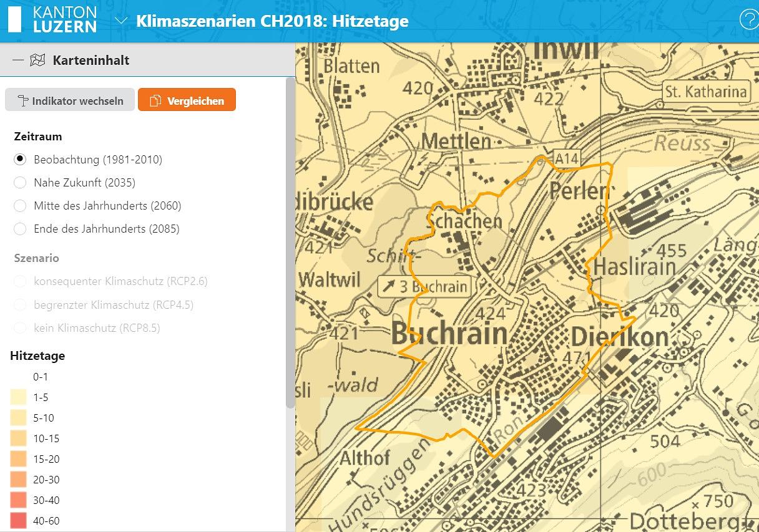This screenshot has width=759, height=532.
Task: Open the title dropdown chevron
Action: pyautogui.click(x=121, y=21)
